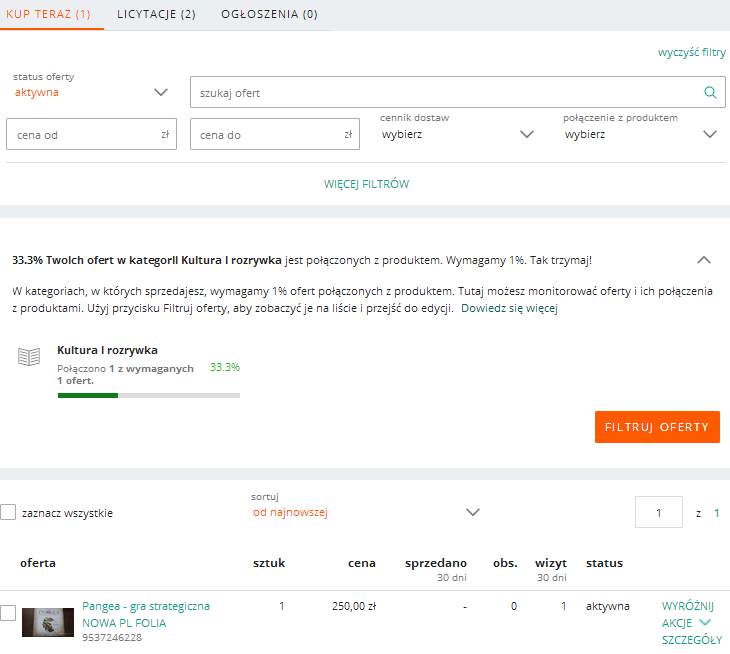Image resolution: width=730 pixels, height=654 pixels.
Task: Select the Pangea offer checkbox
Action: click(x=8, y=614)
